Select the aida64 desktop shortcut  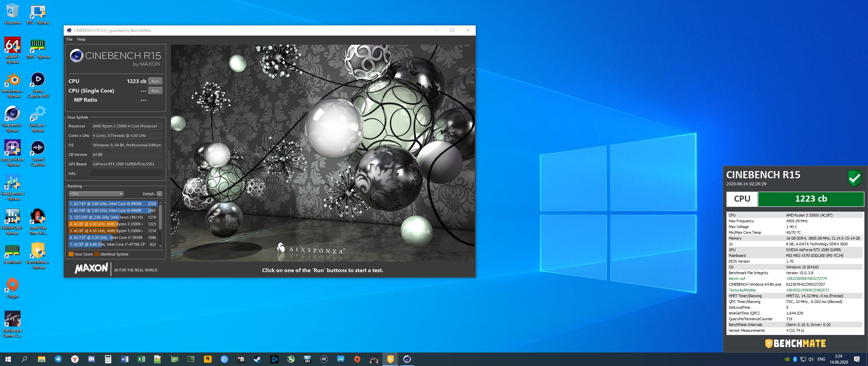(13, 50)
